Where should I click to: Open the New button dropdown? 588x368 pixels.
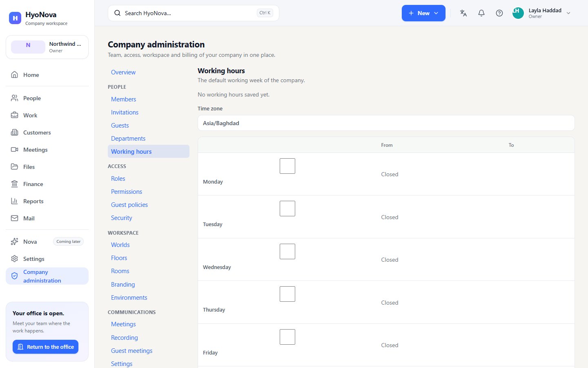[x=423, y=13]
